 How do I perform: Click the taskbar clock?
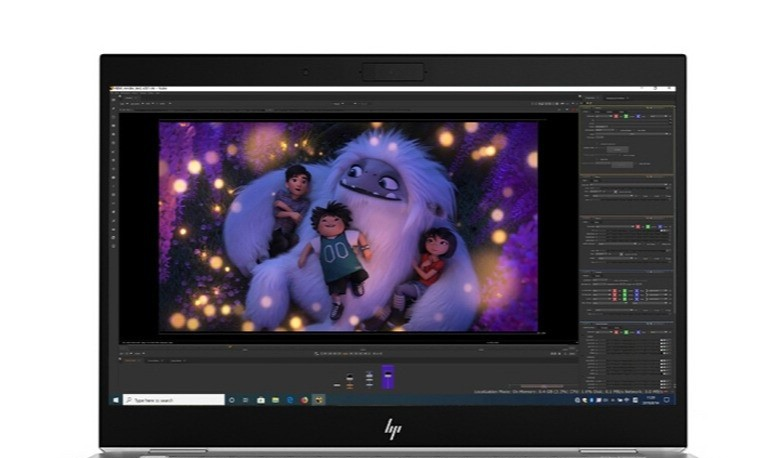click(650, 400)
